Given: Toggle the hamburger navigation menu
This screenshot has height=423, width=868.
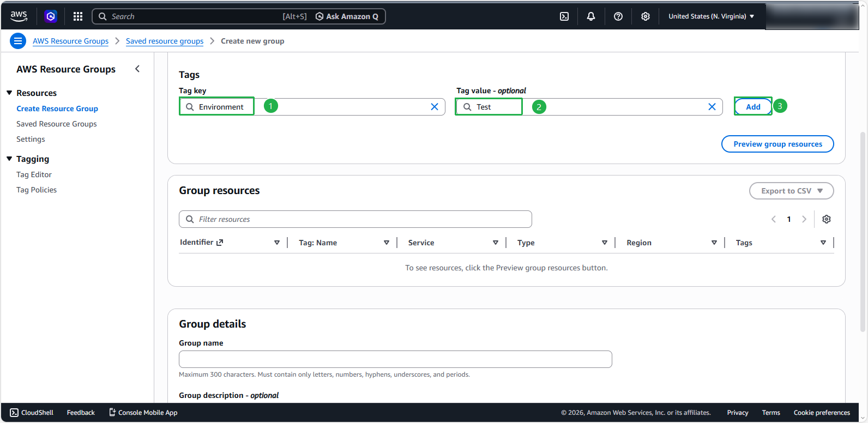Looking at the screenshot, I should click(x=18, y=41).
